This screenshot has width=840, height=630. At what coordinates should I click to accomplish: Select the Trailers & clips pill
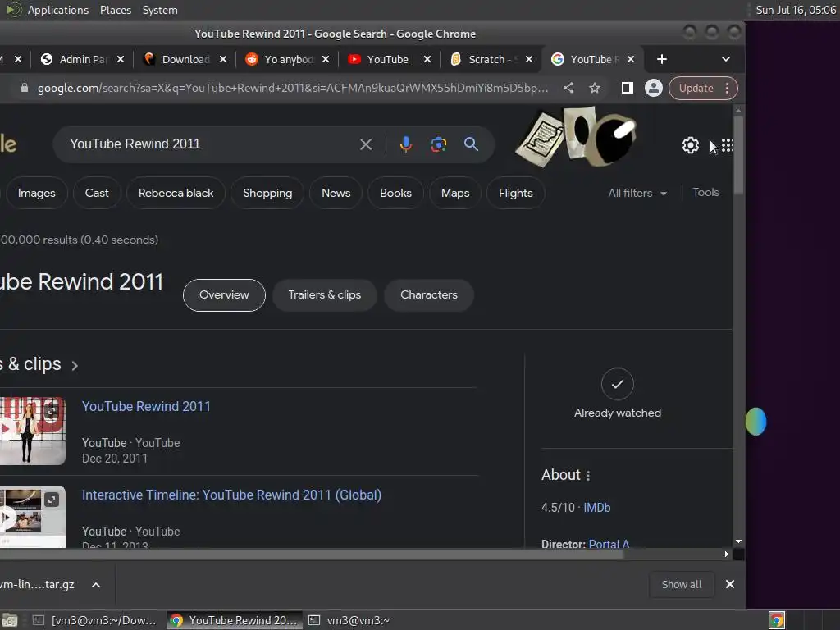[x=325, y=295]
